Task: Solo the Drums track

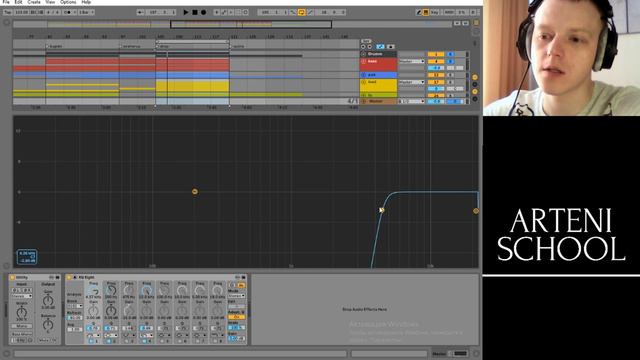Action: click(x=451, y=54)
